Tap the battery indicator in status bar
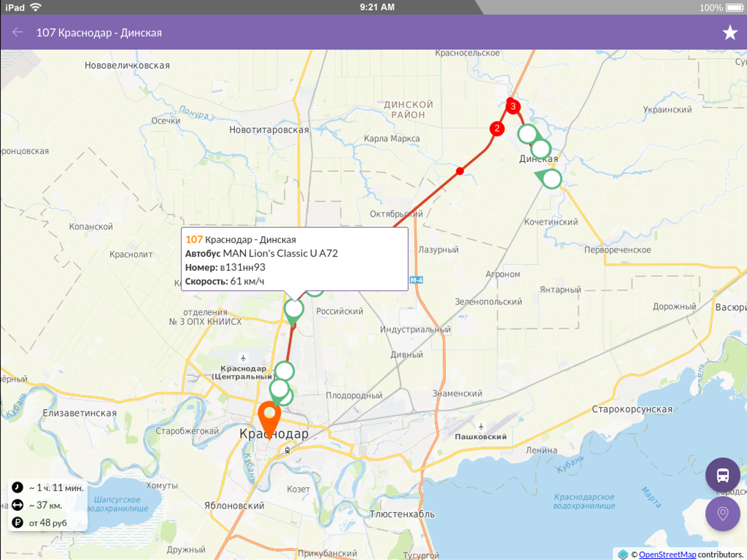The width and height of the screenshot is (747, 560). [x=734, y=7]
